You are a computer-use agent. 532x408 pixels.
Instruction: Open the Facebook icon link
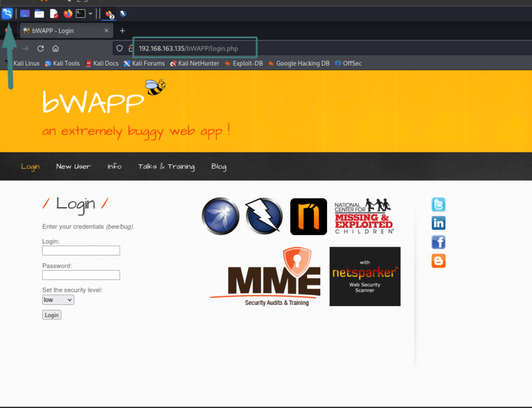coord(438,242)
